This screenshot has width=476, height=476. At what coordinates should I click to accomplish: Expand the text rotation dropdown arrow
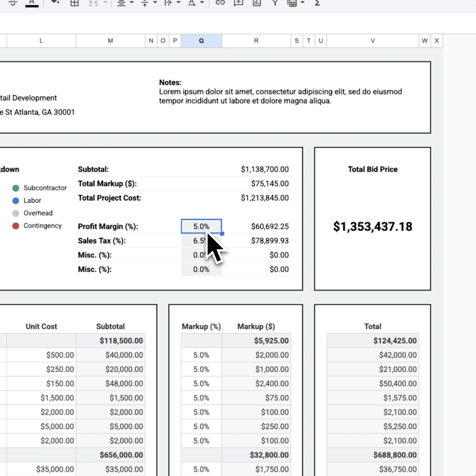coord(201,3)
